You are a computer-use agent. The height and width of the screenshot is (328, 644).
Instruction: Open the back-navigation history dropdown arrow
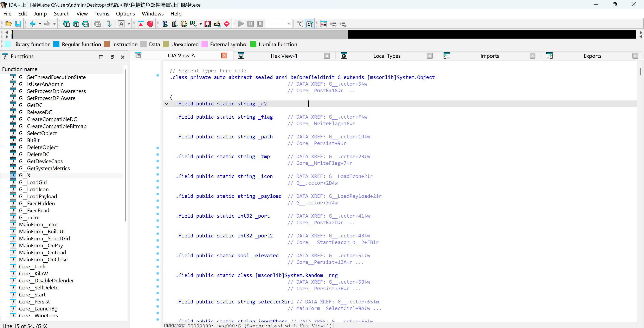[x=40, y=24]
